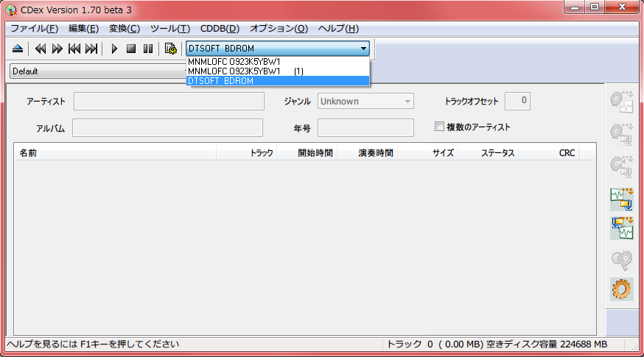Select MNMLOFC 0923K5YBW1 (1) drive entry
The height and width of the screenshot is (357, 644).
pyautogui.click(x=278, y=71)
